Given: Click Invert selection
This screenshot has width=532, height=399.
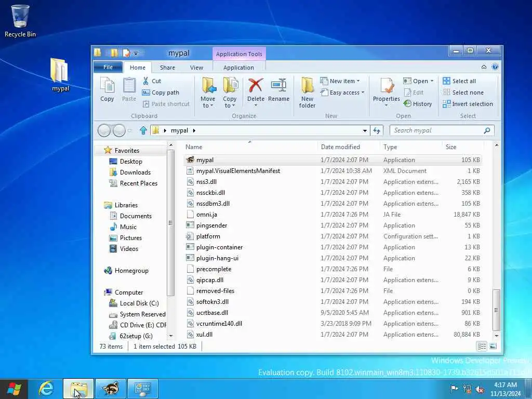Looking at the screenshot, I should point(468,104).
